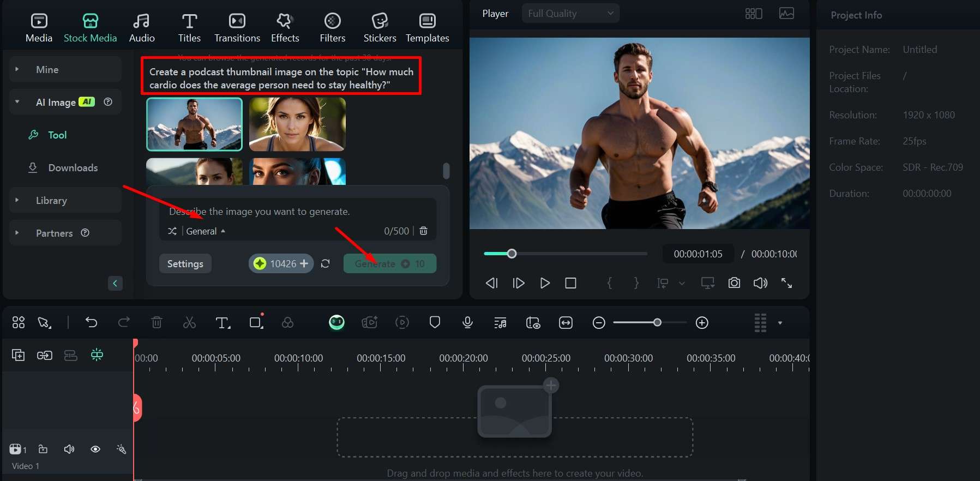This screenshot has width=980, height=481.
Task: Lock the Video 1 track
Action: [x=43, y=449]
